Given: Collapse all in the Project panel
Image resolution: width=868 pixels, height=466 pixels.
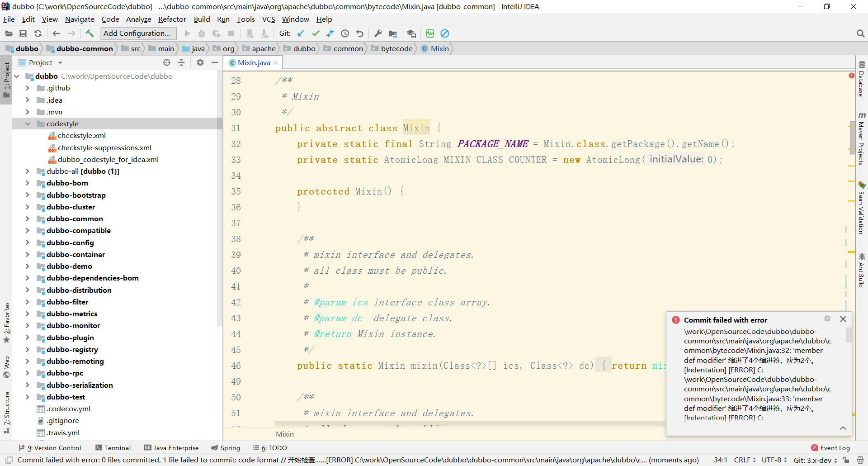Looking at the screenshot, I should click(181, 62).
